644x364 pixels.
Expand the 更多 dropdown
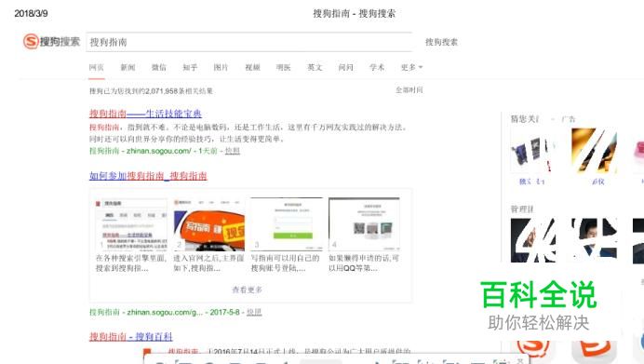[x=411, y=67]
